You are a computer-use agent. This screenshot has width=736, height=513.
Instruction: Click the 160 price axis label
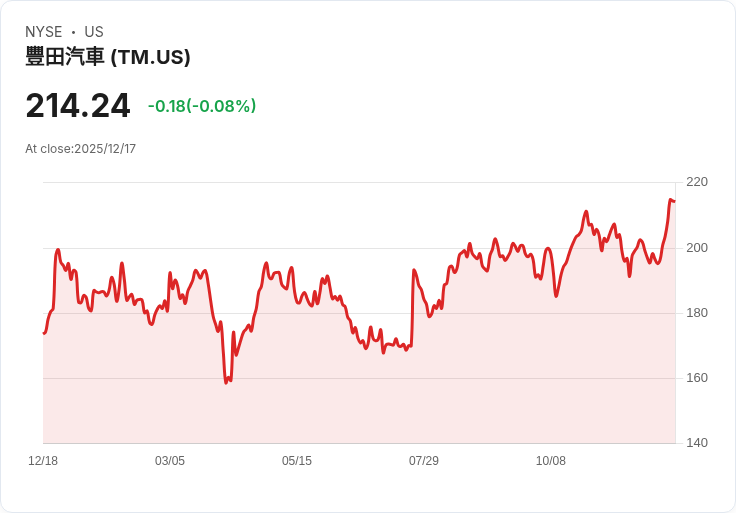click(x=697, y=378)
